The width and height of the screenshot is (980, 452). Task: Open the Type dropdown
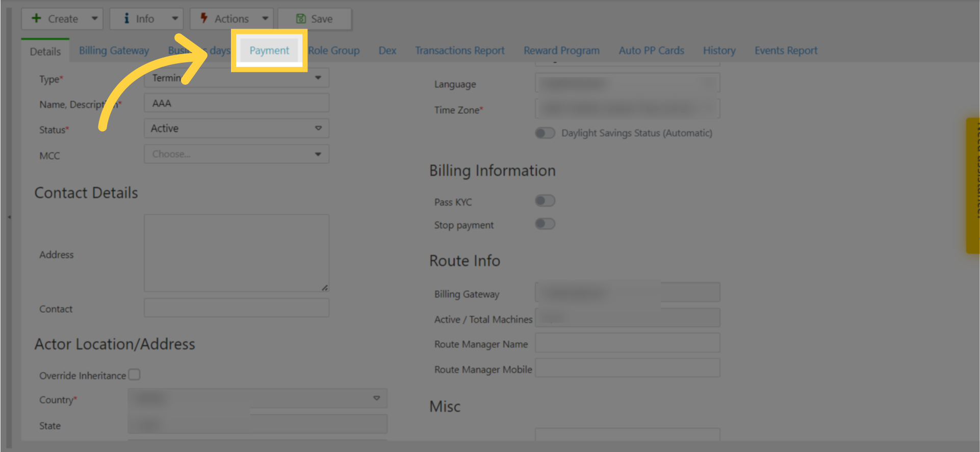click(x=237, y=78)
